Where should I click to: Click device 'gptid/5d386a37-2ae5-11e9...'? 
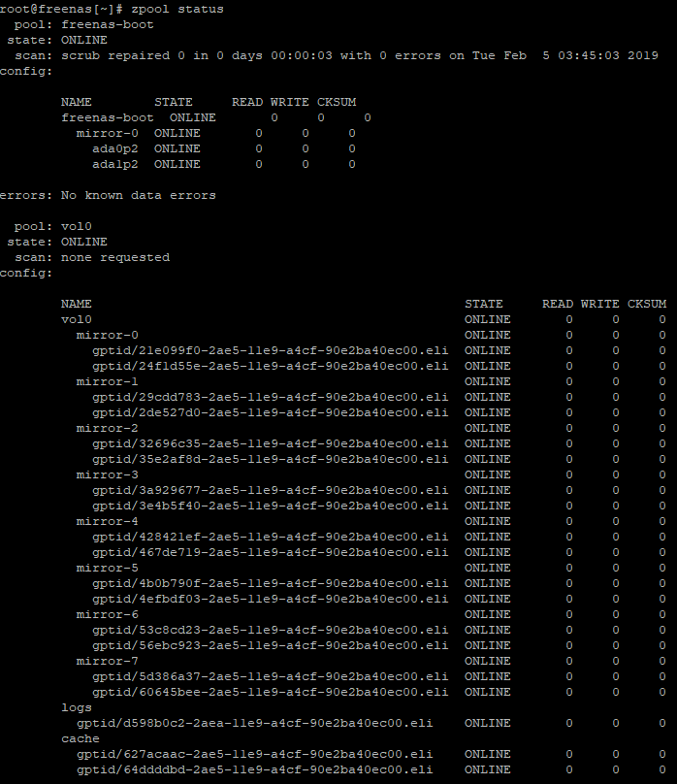(271, 676)
